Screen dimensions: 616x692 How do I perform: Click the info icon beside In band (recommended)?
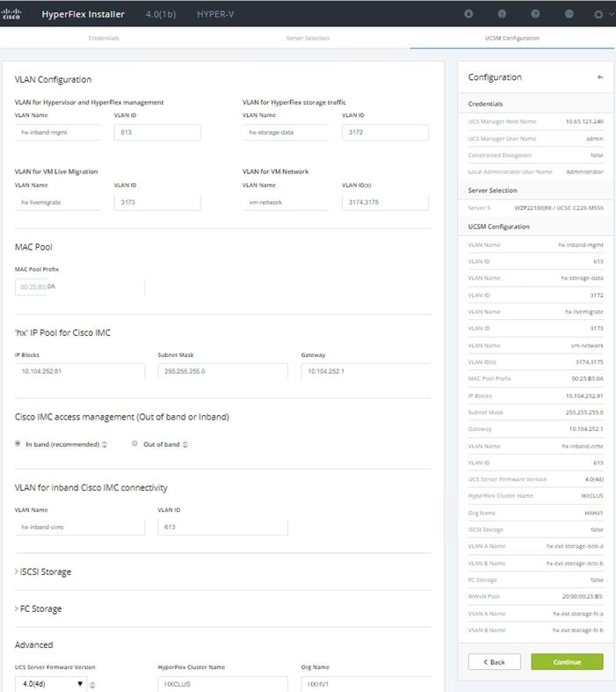[105, 444]
